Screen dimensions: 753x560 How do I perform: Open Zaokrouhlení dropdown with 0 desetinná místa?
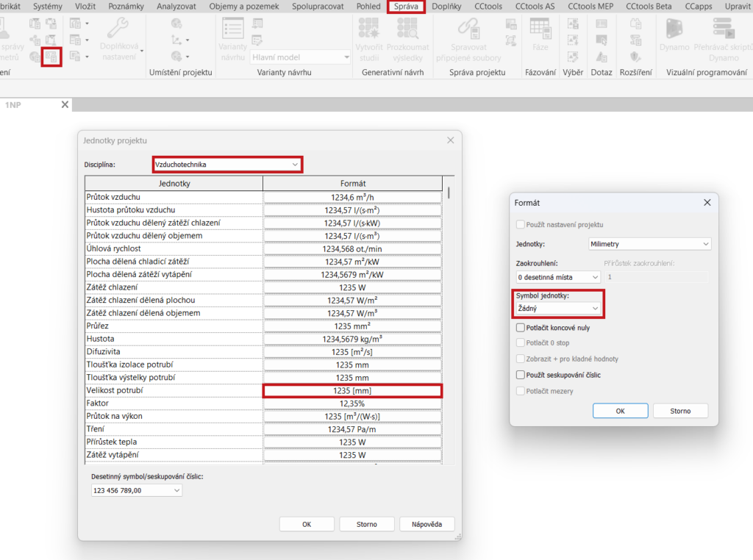(x=558, y=277)
